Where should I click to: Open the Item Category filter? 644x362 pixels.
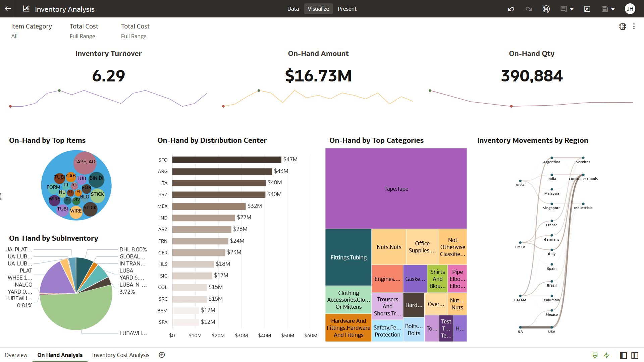31,31
